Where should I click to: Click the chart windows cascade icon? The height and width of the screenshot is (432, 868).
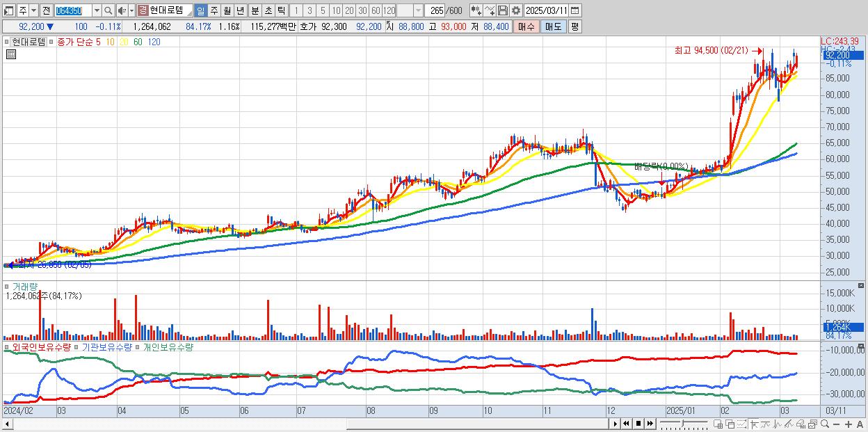tap(812, 424)
